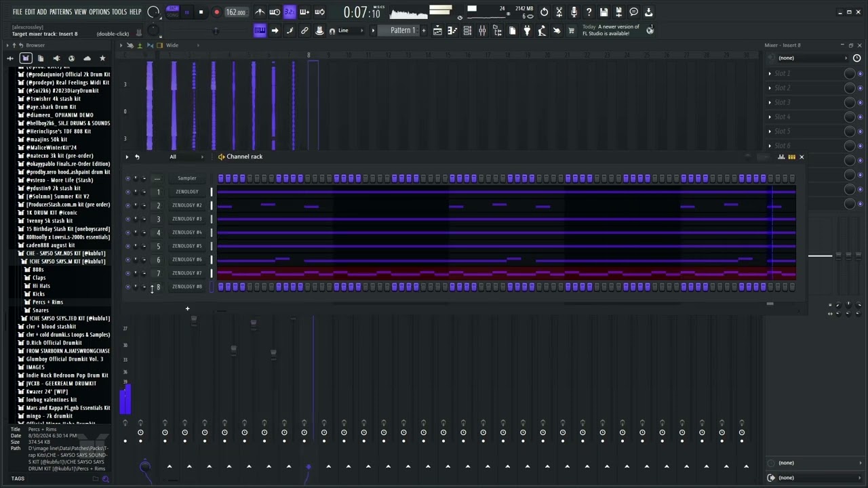868x488 pixels.
Task: Open the OPTIONS menu
Action: [99, 12]
